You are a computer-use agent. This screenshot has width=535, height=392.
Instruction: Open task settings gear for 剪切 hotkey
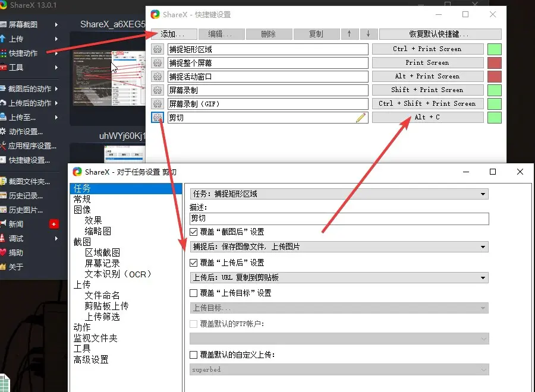tap(158, 117)
